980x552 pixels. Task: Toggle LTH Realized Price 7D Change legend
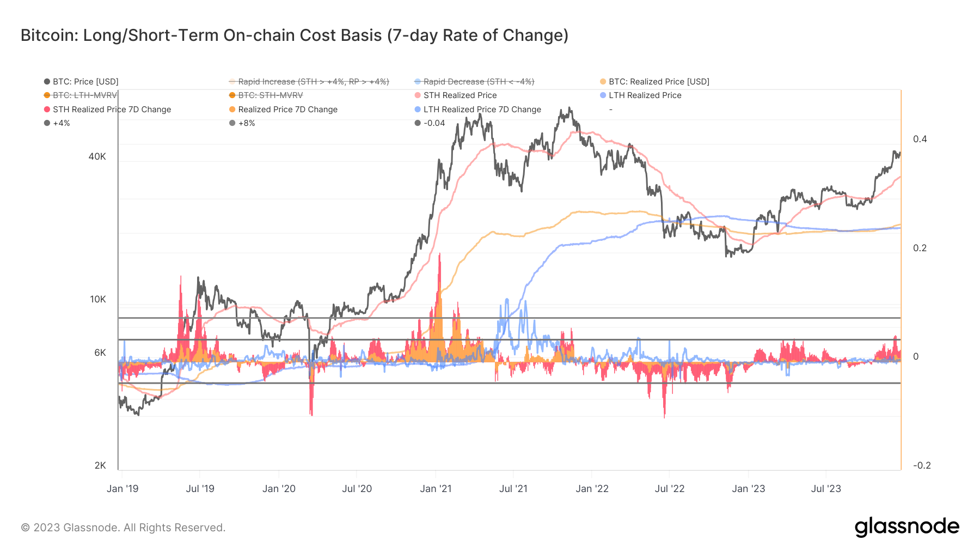(x=477, y=110)
